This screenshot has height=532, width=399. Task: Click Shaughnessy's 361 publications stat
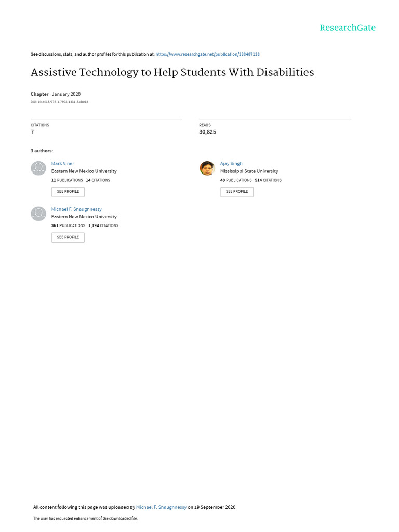[x=68, y=226]
